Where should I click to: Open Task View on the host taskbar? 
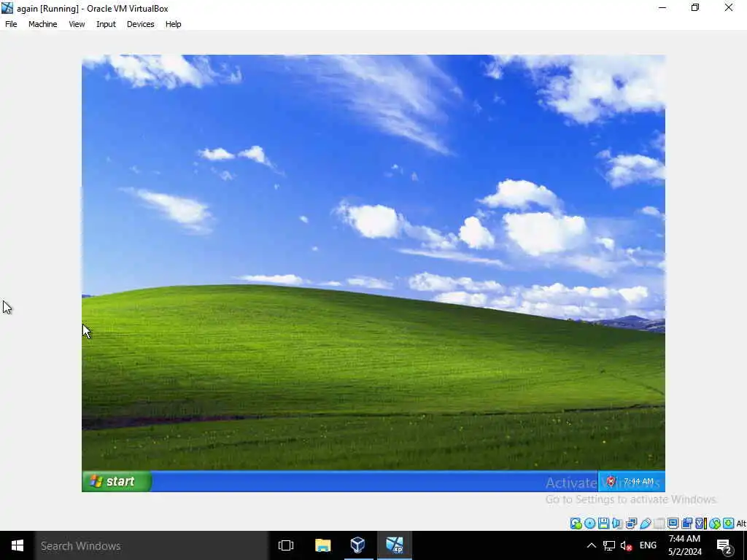click(x=286, y=545)
